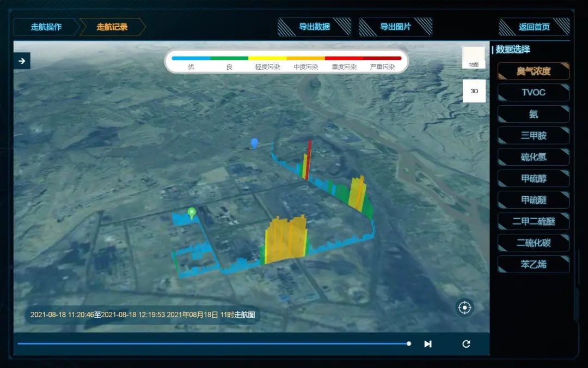Click the tall red pollution bar on map

[x=309, y=158]
